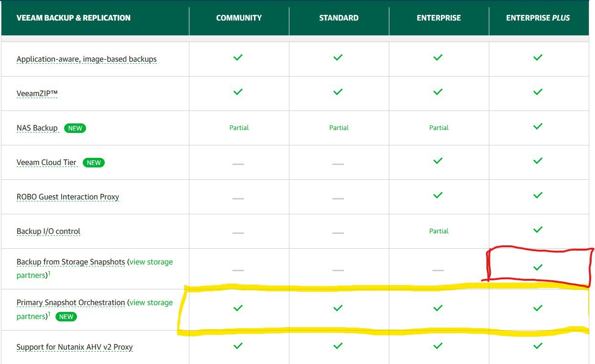Screen dimensions: 595x364
Task: Click Enterprise Plus checkmark for Primary Snapshot Orchestration
Action: coord(538,308)
